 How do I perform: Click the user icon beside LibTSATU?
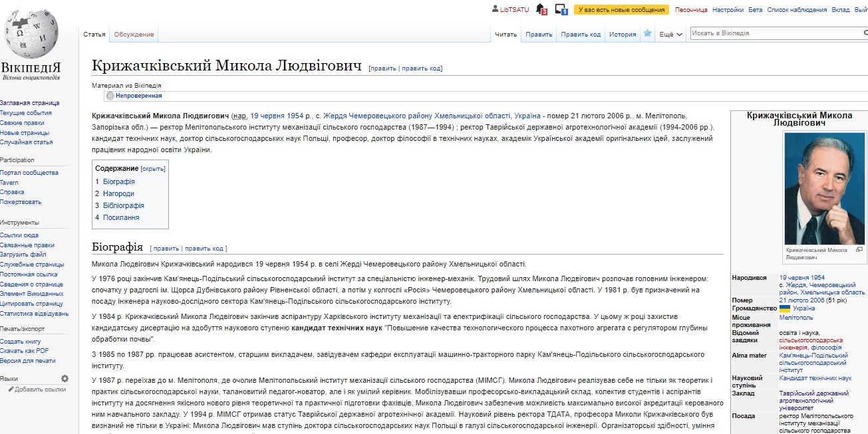[x=495, y=9]
